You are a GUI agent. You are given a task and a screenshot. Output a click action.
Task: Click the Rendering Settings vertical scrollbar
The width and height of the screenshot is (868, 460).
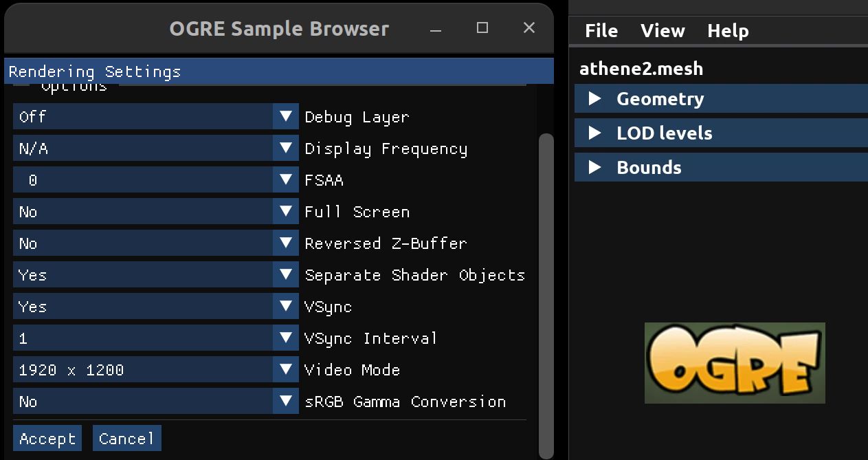546,296
